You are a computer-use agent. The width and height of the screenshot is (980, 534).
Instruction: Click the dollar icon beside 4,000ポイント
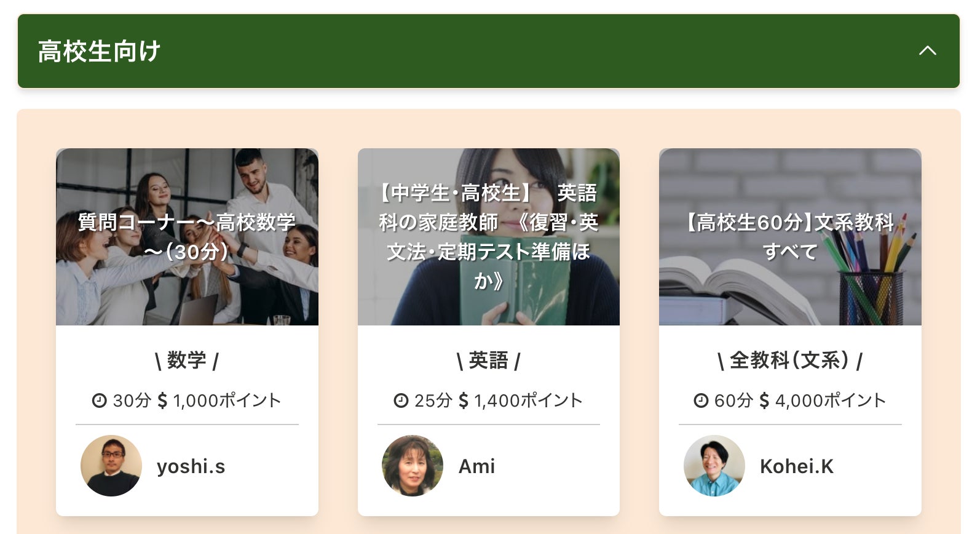pyautogui.click(x=764, y=400)
